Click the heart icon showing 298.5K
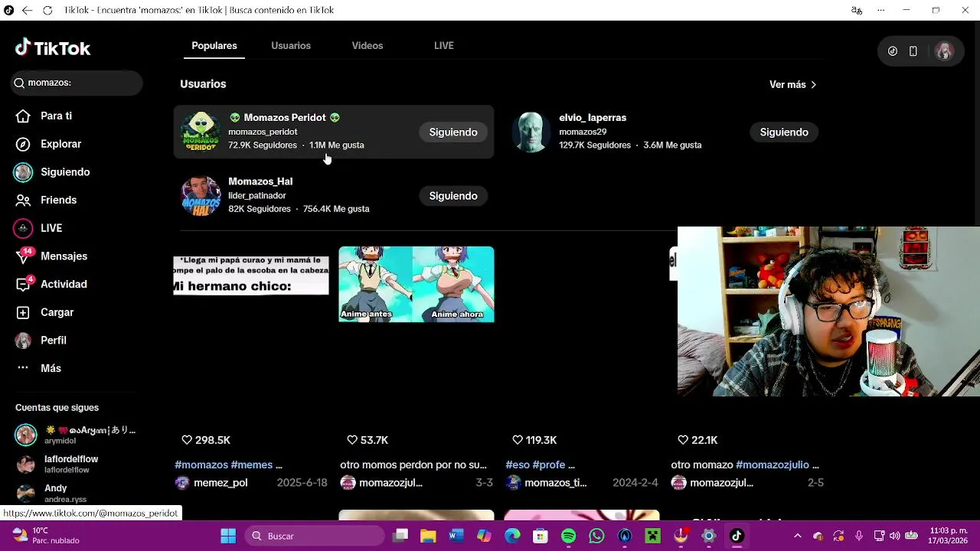This screenshot has width=980, height=551. 187,440
